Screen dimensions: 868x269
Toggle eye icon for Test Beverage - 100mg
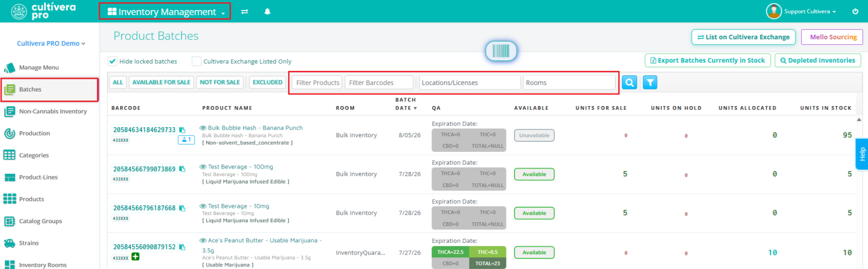(203, 167)
